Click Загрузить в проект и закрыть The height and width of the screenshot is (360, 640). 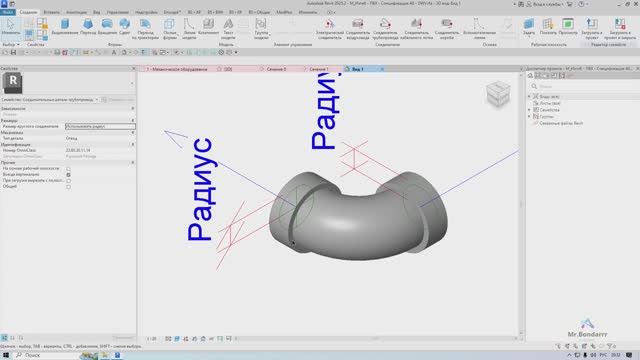click(x=620, y=29)
